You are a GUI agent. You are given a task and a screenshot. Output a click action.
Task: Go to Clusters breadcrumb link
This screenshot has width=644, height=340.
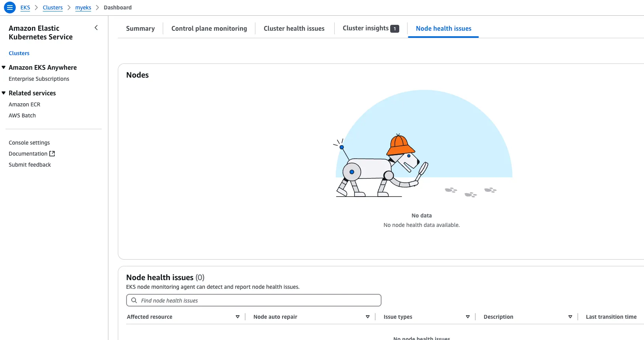(53, 7)
